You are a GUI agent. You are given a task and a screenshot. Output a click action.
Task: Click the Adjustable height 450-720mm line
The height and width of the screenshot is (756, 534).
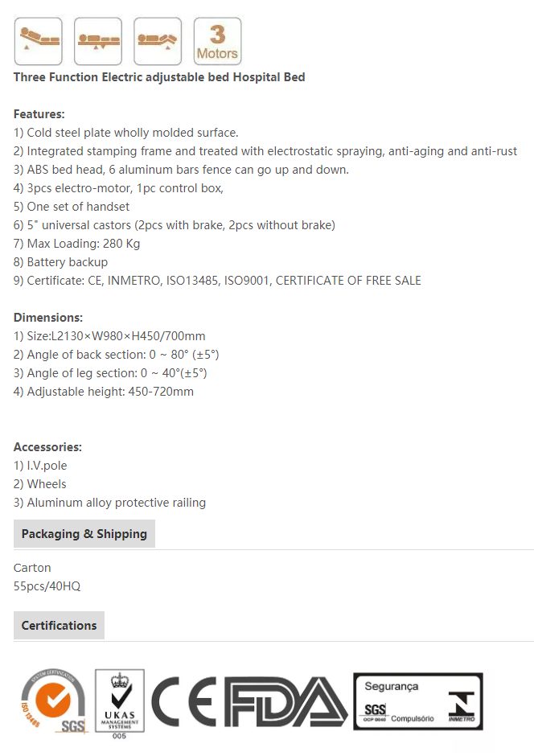[104, 392]
